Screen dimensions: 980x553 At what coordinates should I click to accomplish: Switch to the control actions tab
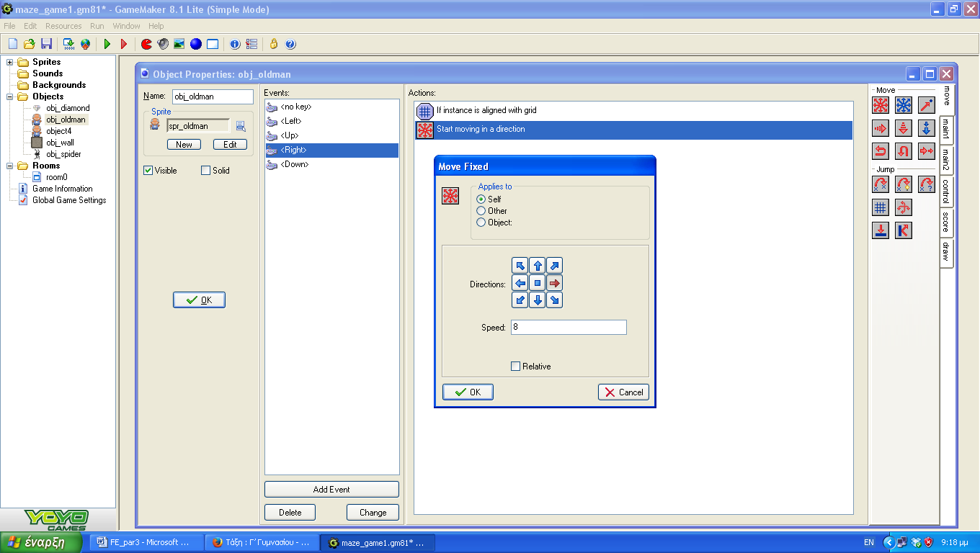[946, 192]
